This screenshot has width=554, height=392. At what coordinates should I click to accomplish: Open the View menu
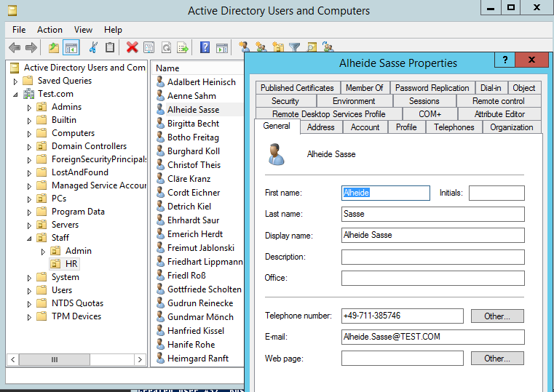pos(83,30)
